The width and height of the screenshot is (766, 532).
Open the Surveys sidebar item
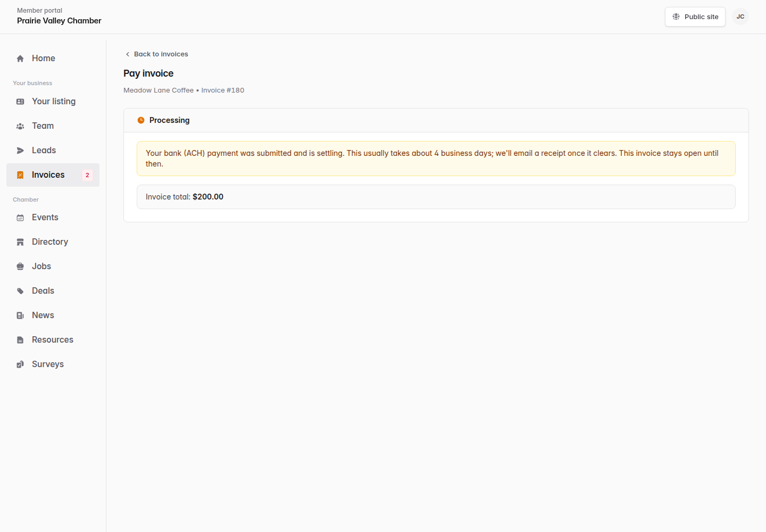[x=53, y=364]
